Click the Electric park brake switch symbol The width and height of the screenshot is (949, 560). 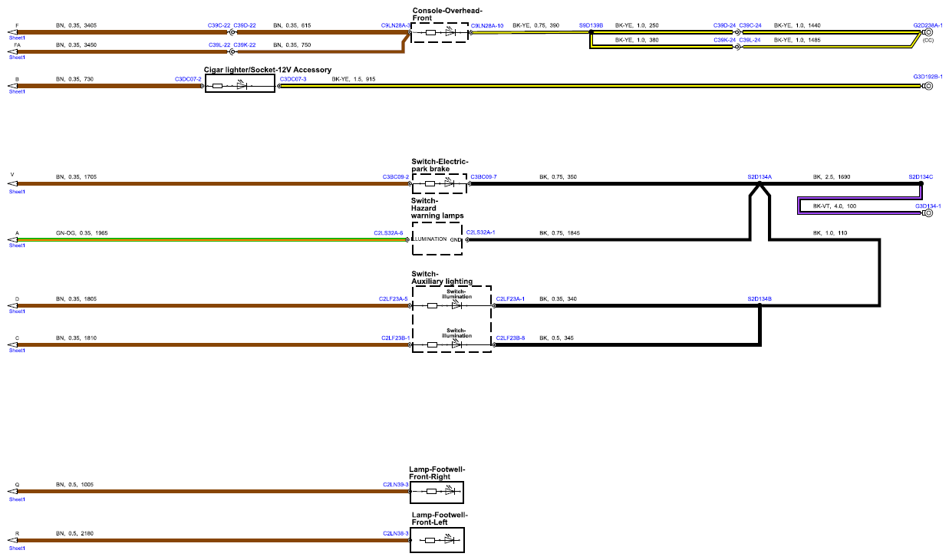pos(439,184)
